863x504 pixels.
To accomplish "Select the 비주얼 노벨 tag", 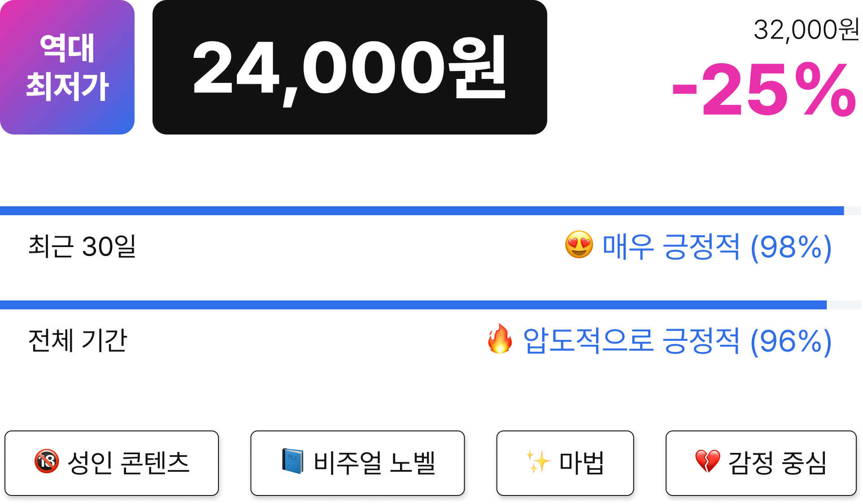I will point(357,463).
